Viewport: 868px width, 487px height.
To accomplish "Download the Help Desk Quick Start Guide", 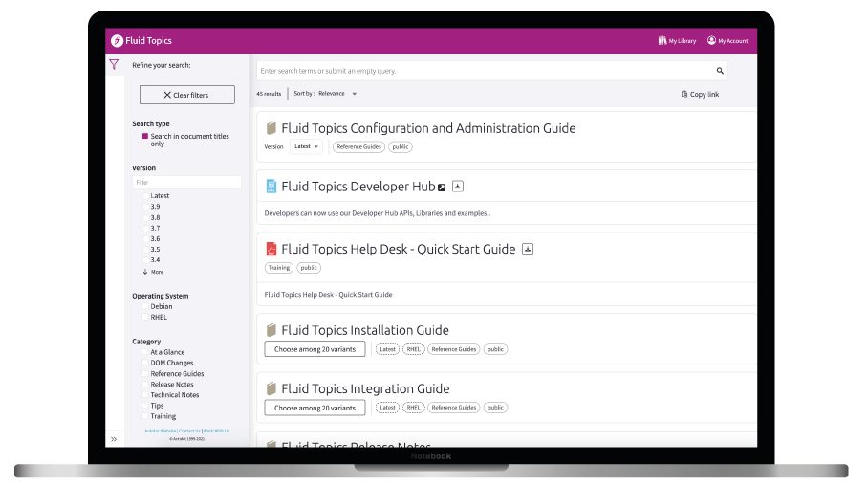I will tap(528, 249).
